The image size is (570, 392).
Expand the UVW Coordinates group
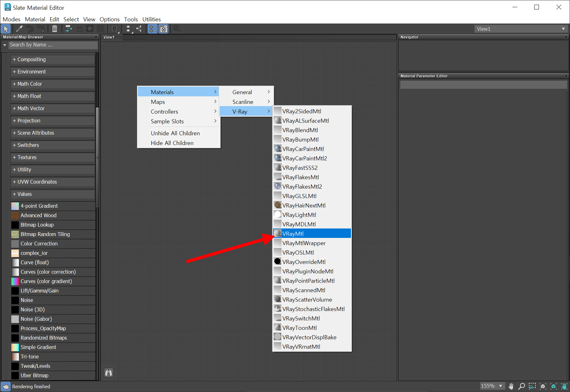point(53,182)
